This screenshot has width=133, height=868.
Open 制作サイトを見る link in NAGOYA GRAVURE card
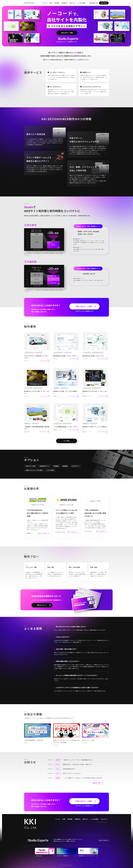click(x=43, y=533)
